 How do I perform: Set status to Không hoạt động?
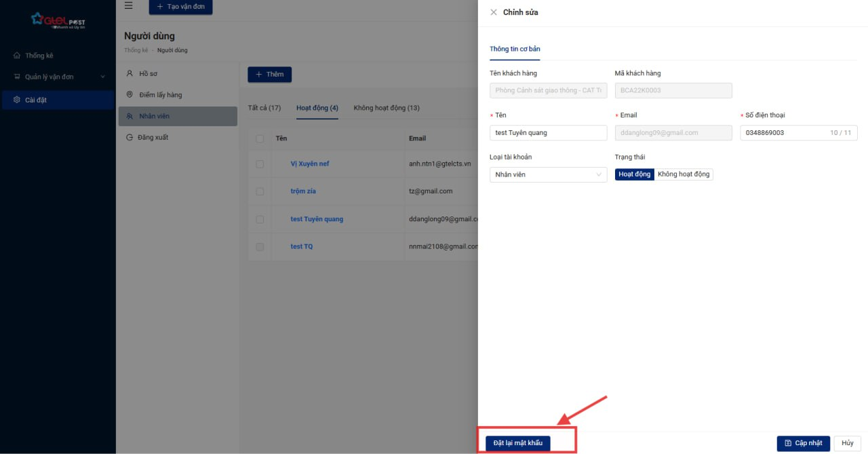coord(684,174)
